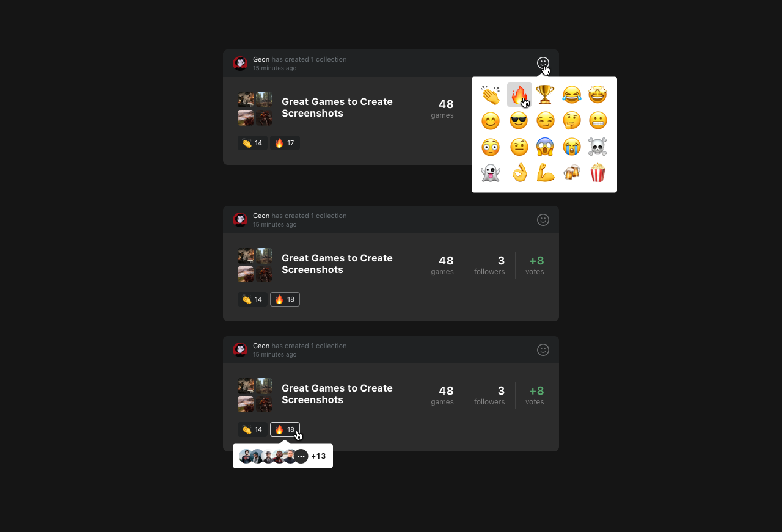The image size is (782, 532).
Task: Toggle the fire 17 reaction on top card
Action: point(285,143)
